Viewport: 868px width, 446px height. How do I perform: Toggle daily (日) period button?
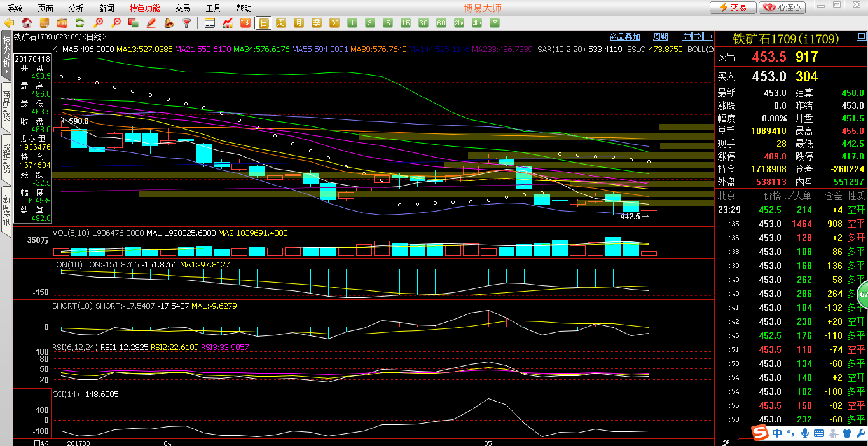(x=263, y=23)
